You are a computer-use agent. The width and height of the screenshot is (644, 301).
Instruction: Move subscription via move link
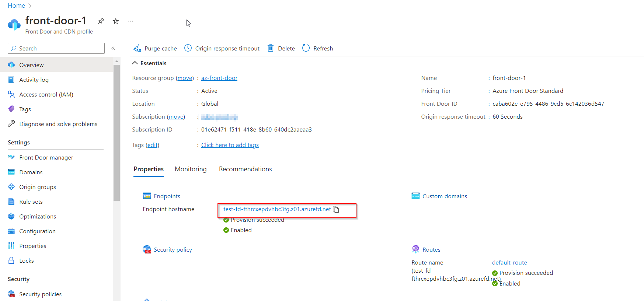click(176, 117)
